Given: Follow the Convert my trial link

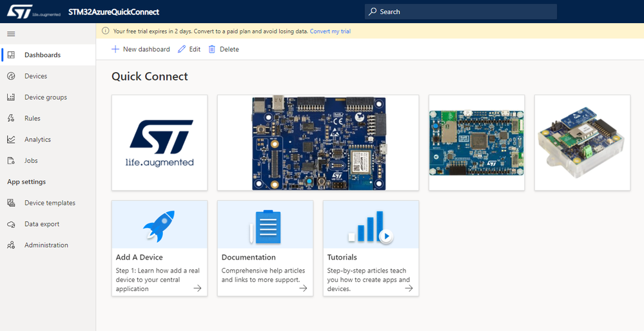Looking at the screenshot, I should tap(330, 31).
